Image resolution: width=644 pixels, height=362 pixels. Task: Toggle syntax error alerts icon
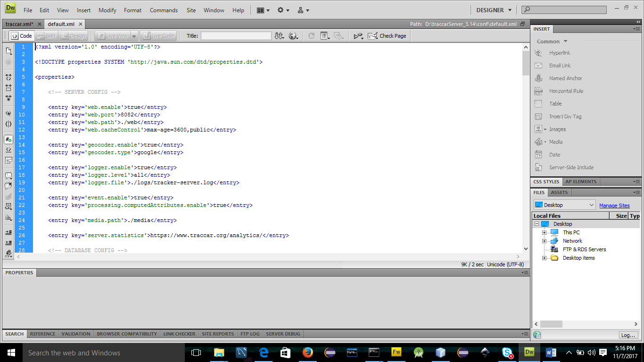[x=8, y=160]
